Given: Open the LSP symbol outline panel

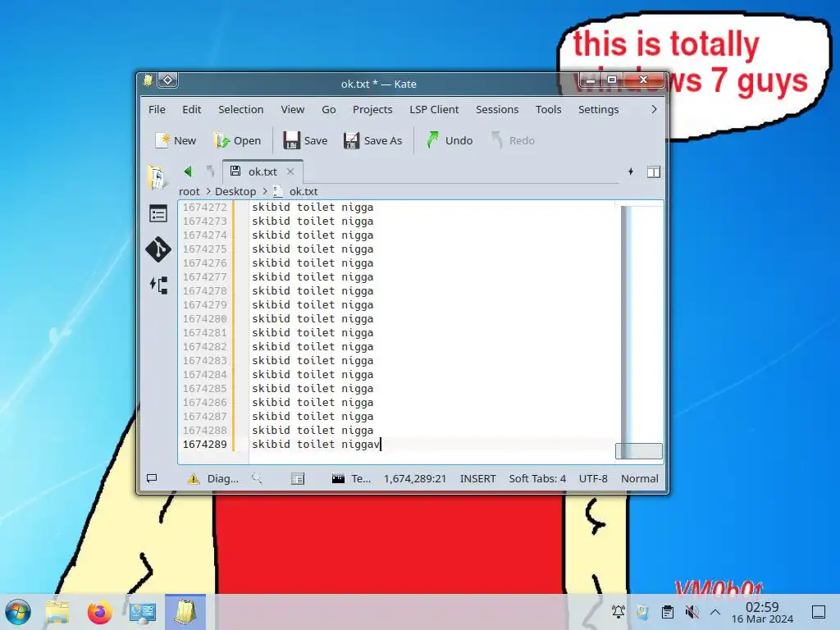Looking at the screenshot, I should (158, 285).
